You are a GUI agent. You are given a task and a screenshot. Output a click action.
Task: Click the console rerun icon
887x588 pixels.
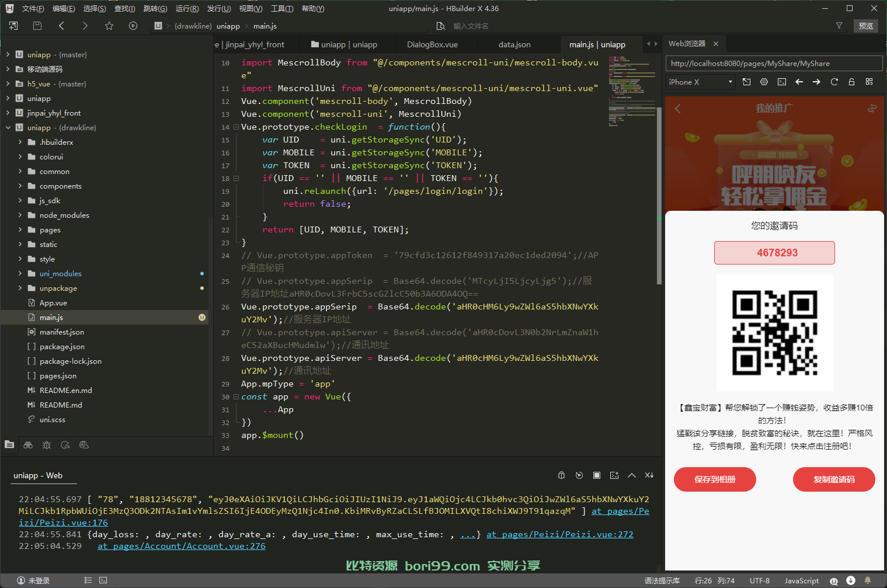[579, 475]
